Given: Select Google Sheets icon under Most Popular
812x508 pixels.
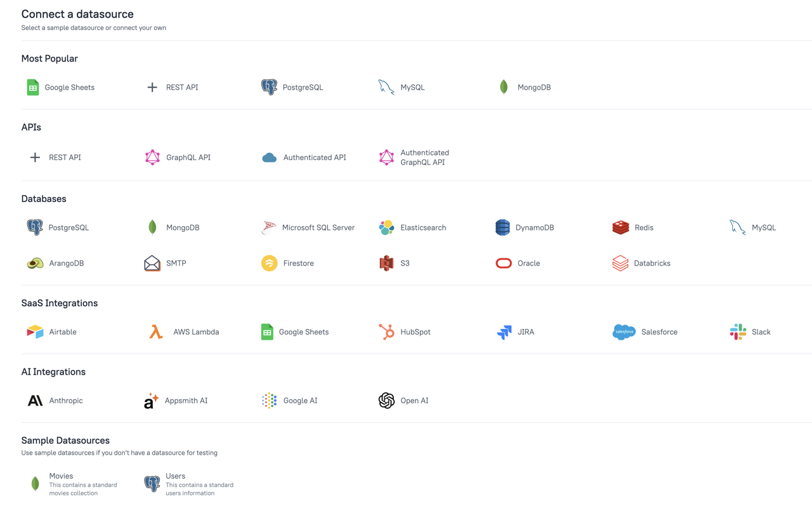Looking at the screenshot, I should (x=33, y=87).
